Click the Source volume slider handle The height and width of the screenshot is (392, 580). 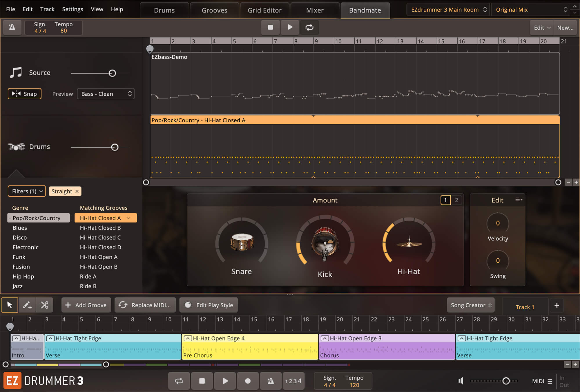(112, 73)
